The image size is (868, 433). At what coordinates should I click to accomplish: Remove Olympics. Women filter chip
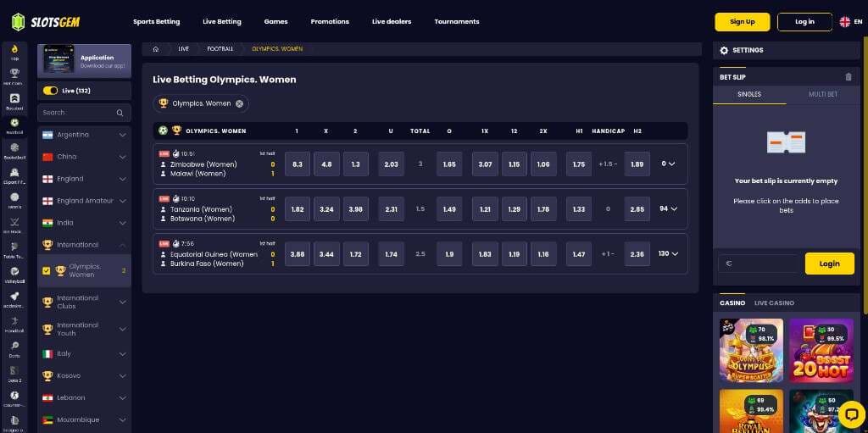click(x=239, y=103)
